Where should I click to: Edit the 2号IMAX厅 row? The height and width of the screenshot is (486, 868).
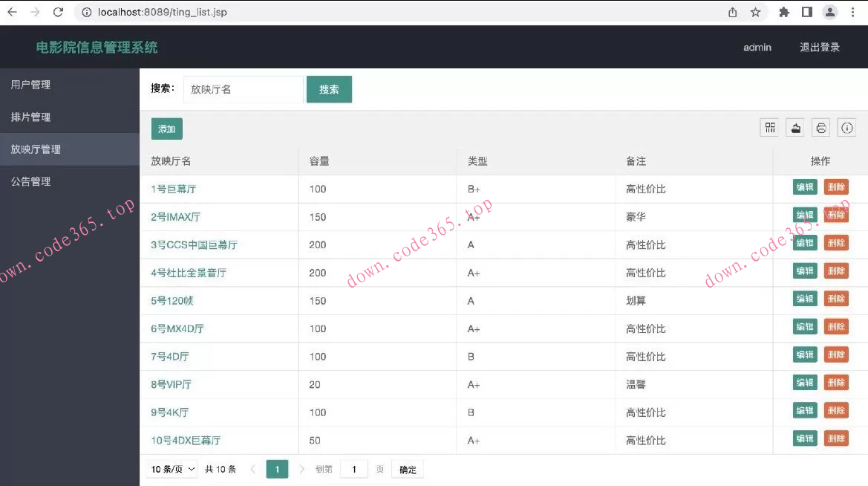(x=805, y=215)
